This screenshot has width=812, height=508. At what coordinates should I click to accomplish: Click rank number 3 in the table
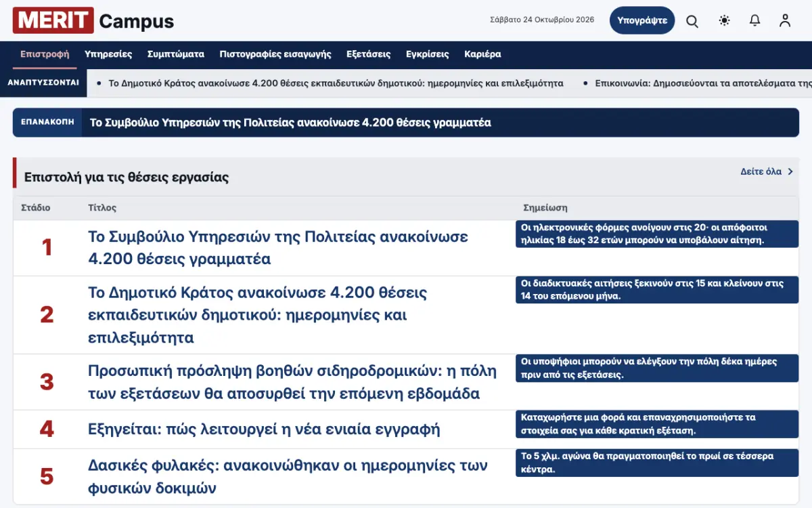[x=47, y=382]
